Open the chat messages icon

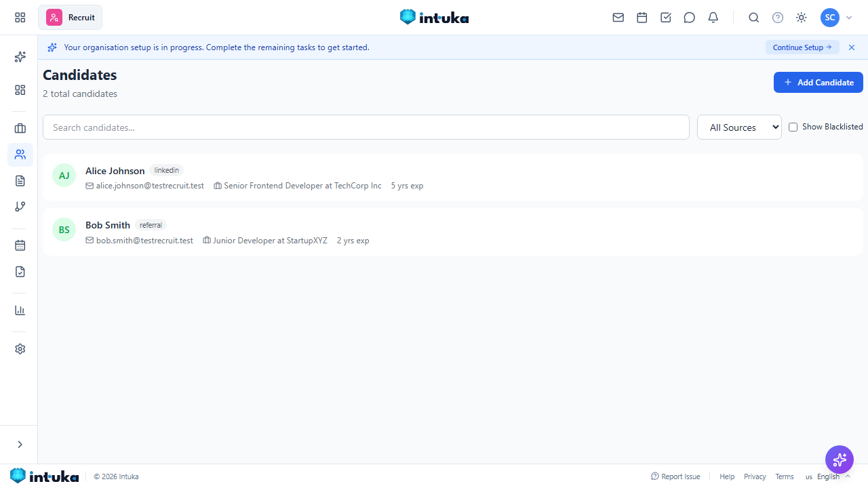(689, 18)
